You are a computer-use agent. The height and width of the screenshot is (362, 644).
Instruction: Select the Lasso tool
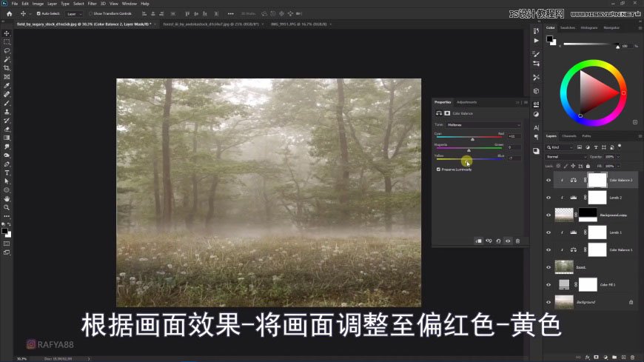7,50
